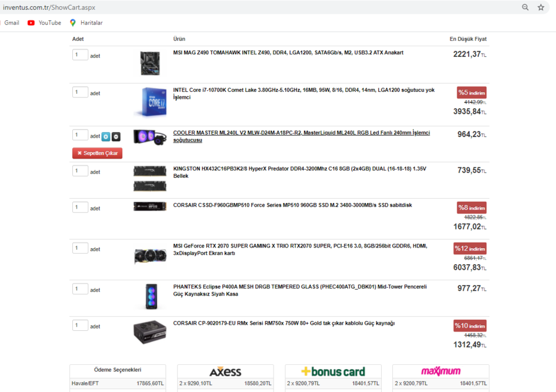Click the maximum card logo
556x392 pixels.
(x=440, y=371)
